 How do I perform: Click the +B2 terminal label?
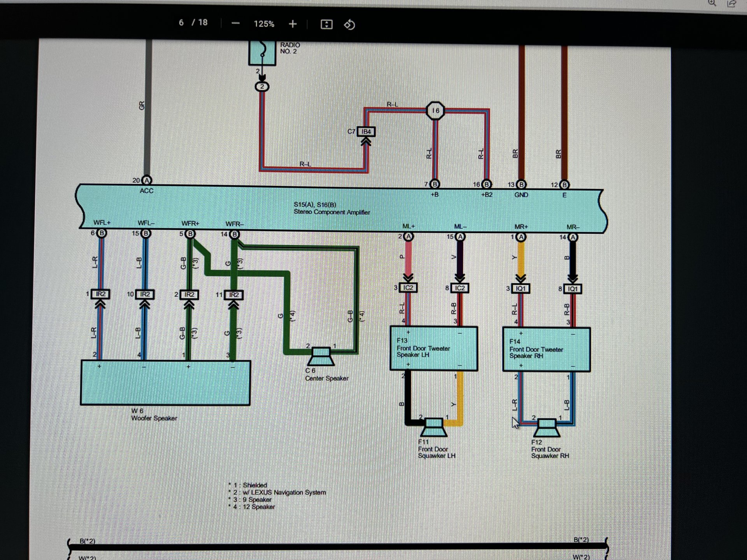click(x=487, y=194)
